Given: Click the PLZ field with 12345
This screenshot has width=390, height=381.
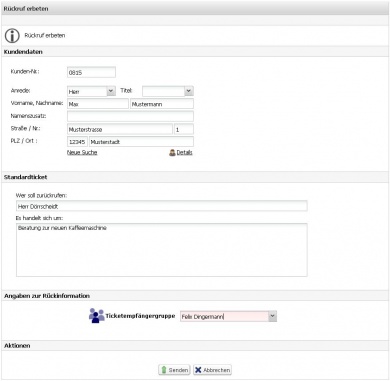Looking at the screenshot, I should coord(77,142).
